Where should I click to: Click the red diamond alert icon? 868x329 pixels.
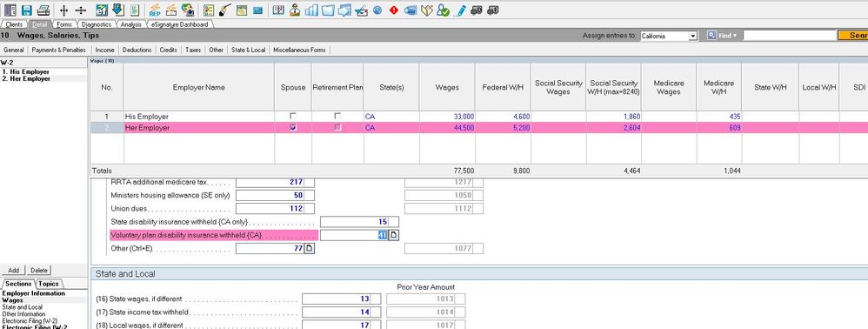point(394,10)
